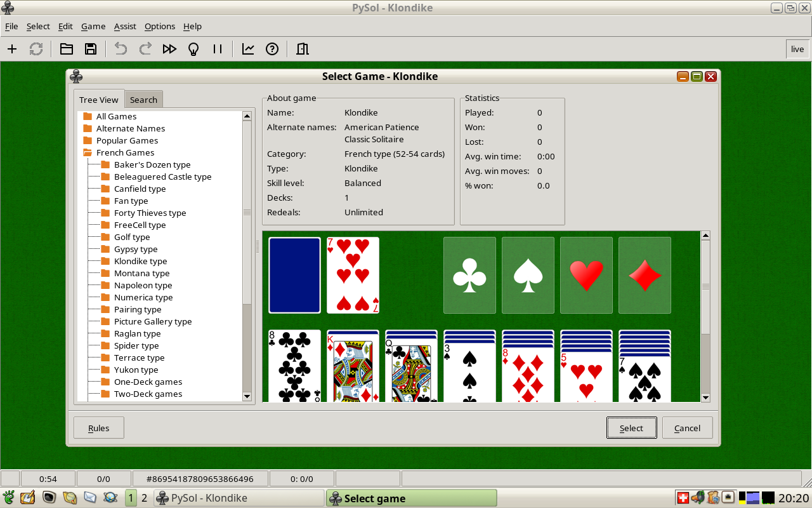Click the 8 of clubs tableau card
Screen dimensions: 812x508
pyautogui.click(x=294, y=366)
